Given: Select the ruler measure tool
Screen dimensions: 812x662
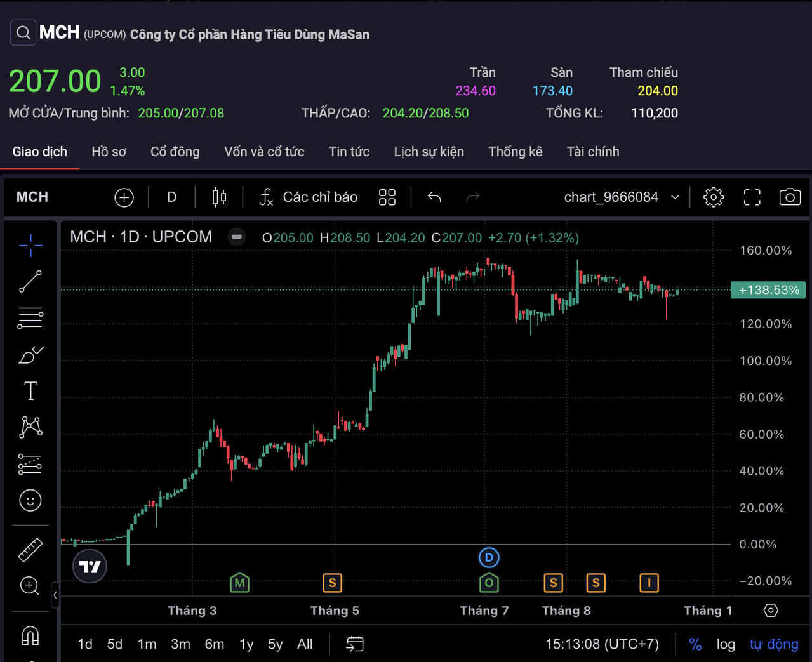Looking at the screenshot, I should [x=30, y=550].
